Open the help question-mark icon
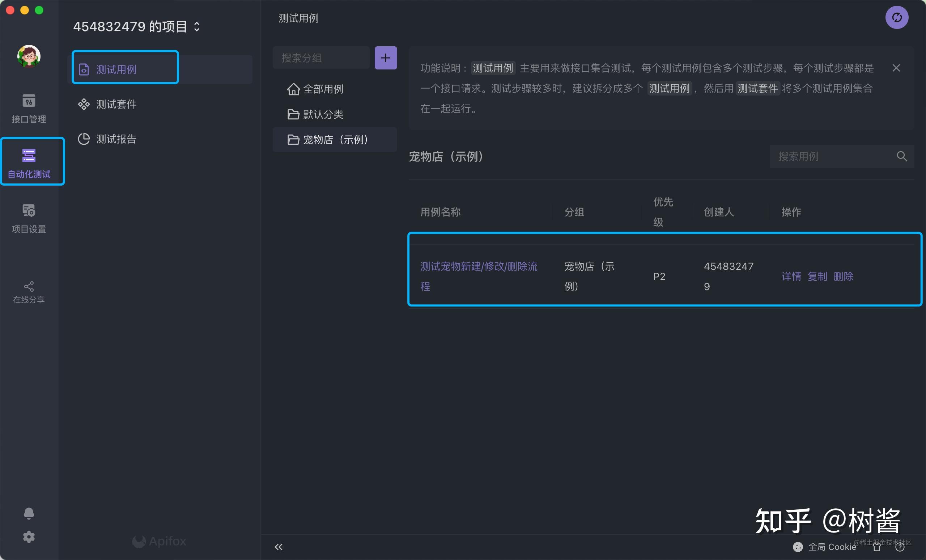The image size is (926, 560). click(x=900, y=547)
